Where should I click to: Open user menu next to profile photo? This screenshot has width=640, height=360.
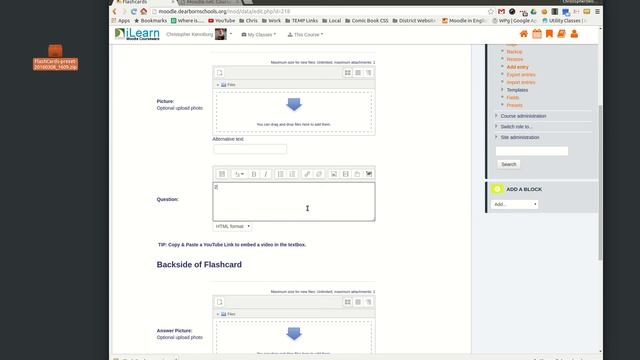tap(231, 34)
